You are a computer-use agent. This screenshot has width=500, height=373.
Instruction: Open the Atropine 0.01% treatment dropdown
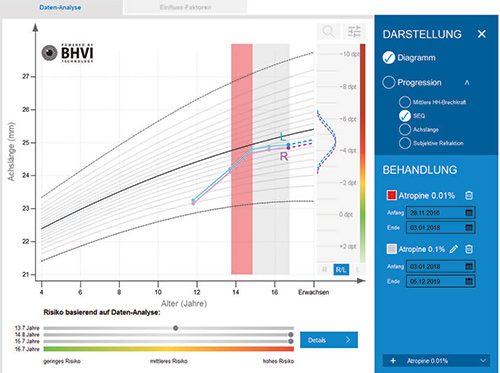(x=436, y=361)
